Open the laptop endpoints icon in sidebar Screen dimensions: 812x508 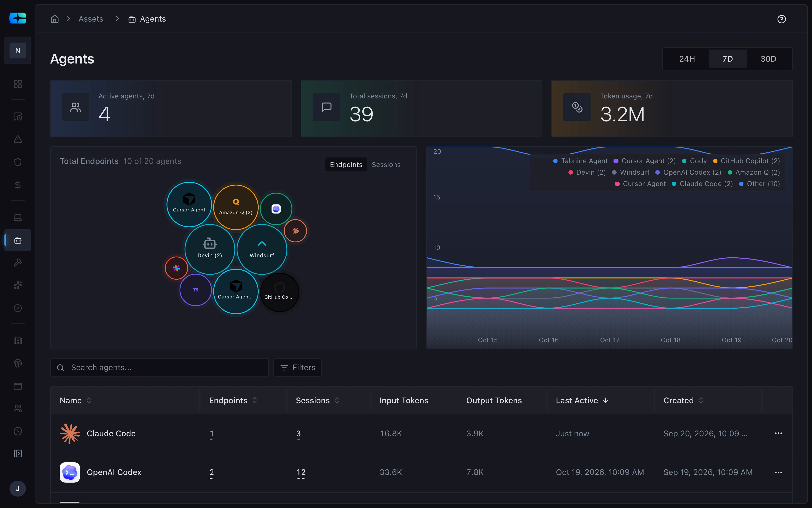point(18,217)
